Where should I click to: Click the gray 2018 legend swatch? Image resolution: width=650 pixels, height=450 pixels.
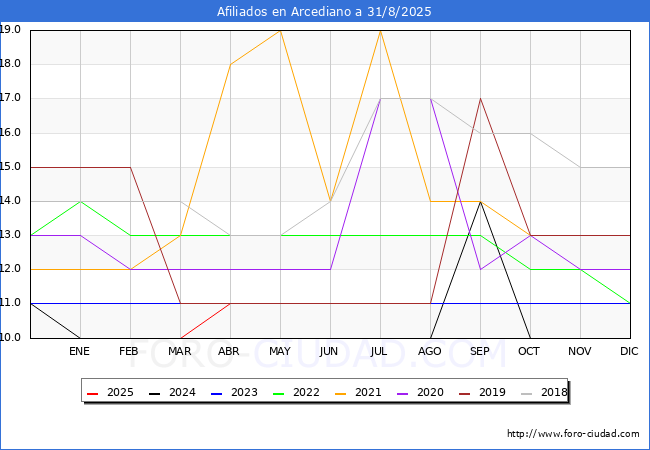(526, 393)
